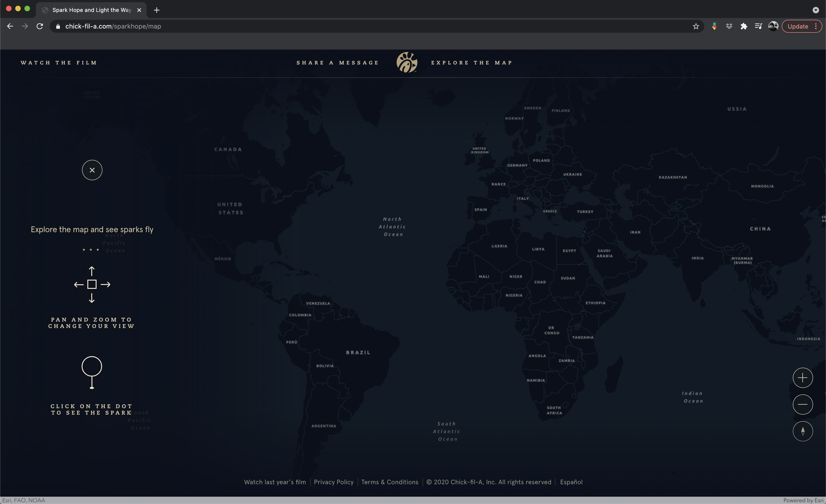Click the INDIA label on map
Viewport: 826px width, 504px height.
697,258
